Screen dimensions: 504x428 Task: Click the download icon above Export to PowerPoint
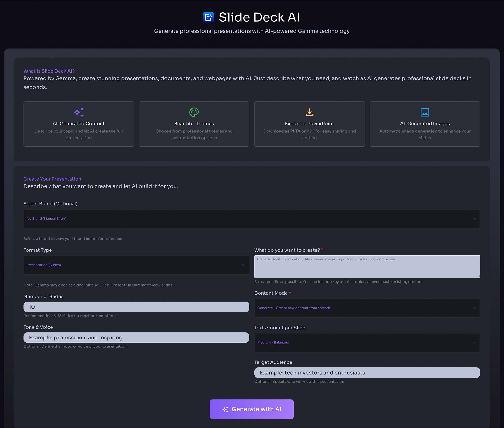coord(309,112)
